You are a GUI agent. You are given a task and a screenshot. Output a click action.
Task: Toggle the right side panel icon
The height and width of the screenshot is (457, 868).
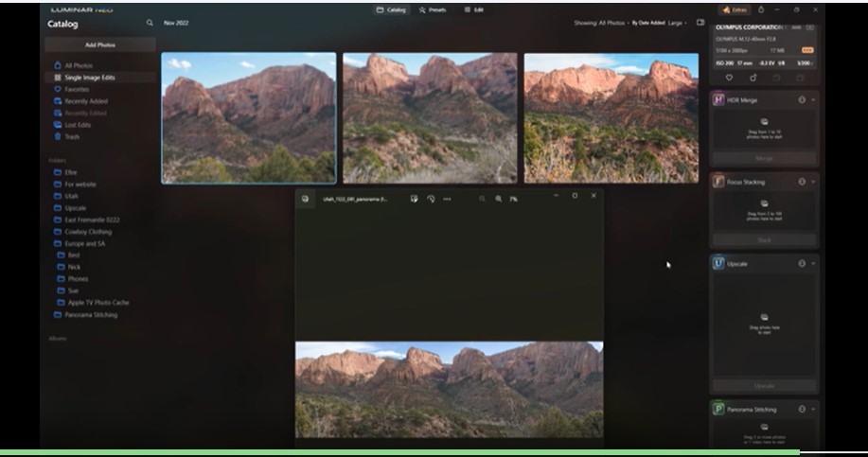click(700, 23)
